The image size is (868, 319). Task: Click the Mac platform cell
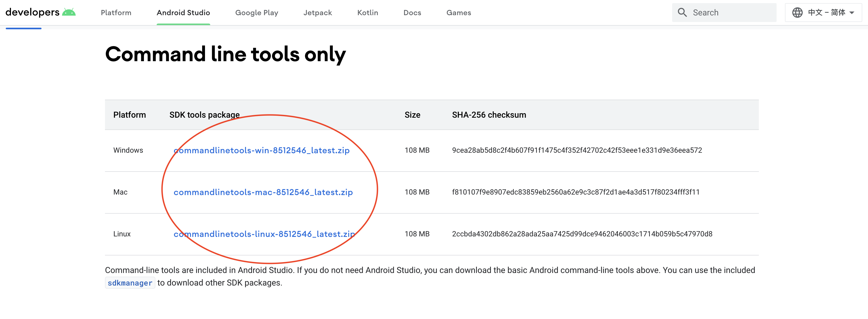pyautogui.click(x=120, y=192)
